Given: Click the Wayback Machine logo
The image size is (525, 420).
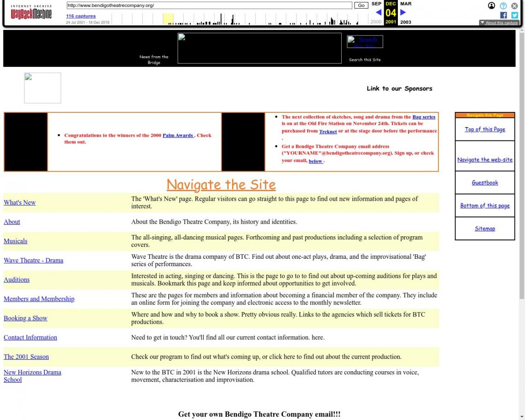Looking at the screenshot, I should point(31,12).
